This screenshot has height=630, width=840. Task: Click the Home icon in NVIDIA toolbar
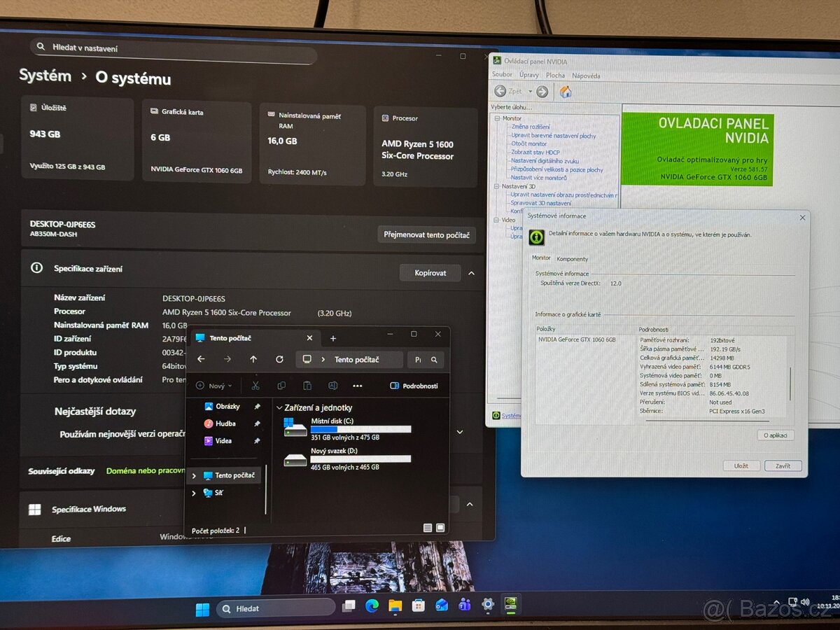point(566,92)
